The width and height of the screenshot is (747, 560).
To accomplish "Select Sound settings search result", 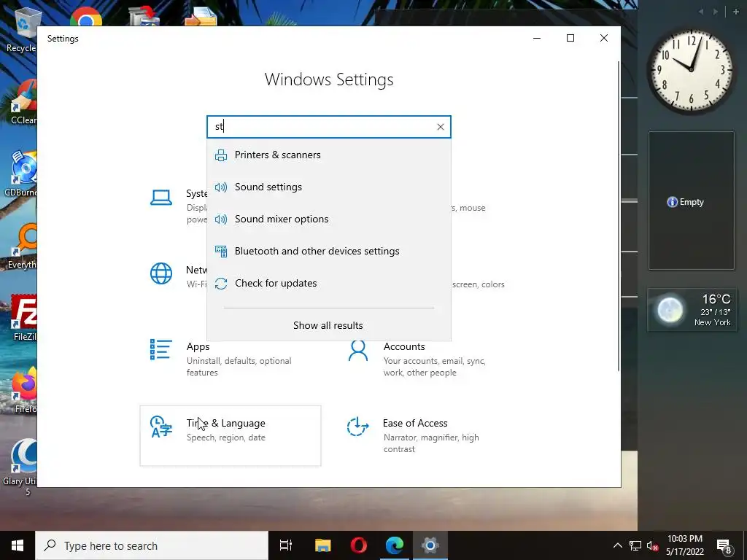I will point(329,187).
